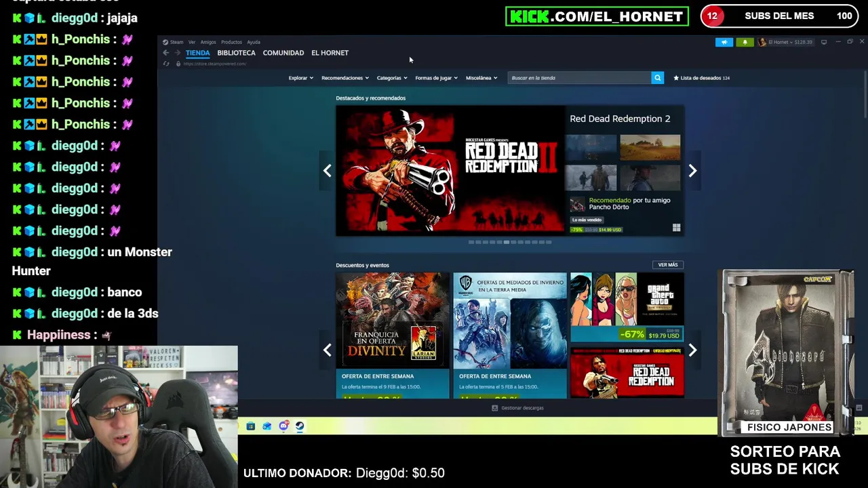This screenshot has height=488, width=868.
Task: Open the Productos menu
Action: pyautogui.click(x=231, y=42)
